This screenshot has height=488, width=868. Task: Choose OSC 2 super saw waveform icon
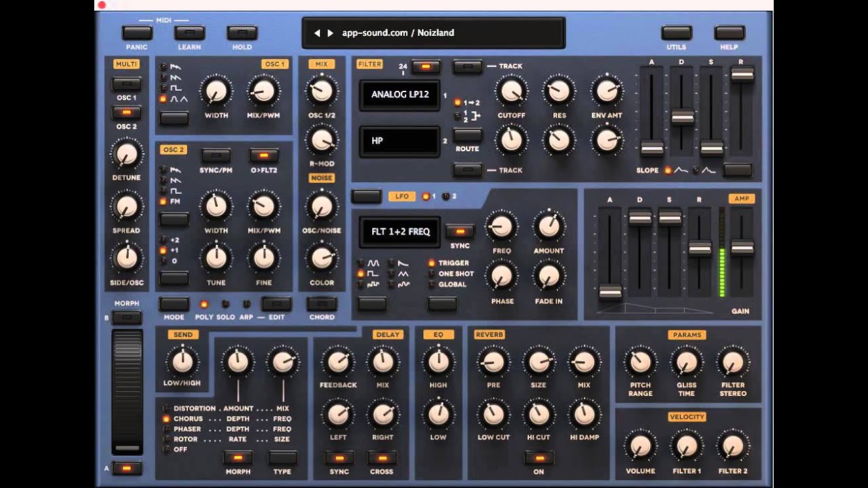click(174, 170)
